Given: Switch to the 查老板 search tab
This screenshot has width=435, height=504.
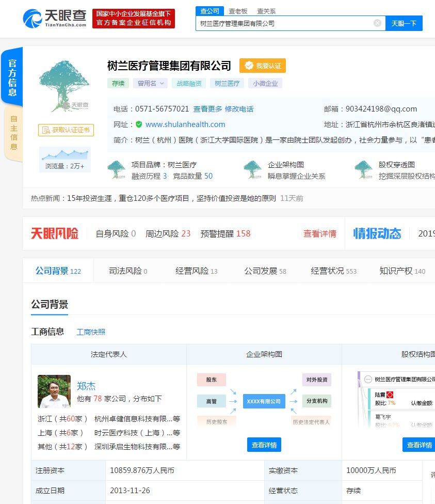Looking at the screenshot, I should (x=237, y=11).
